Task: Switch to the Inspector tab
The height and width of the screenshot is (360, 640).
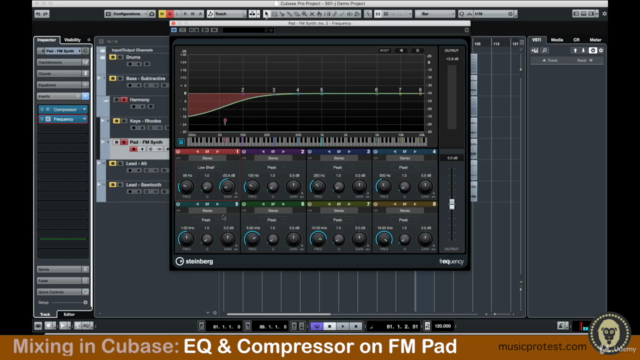Action: (47, 40)
